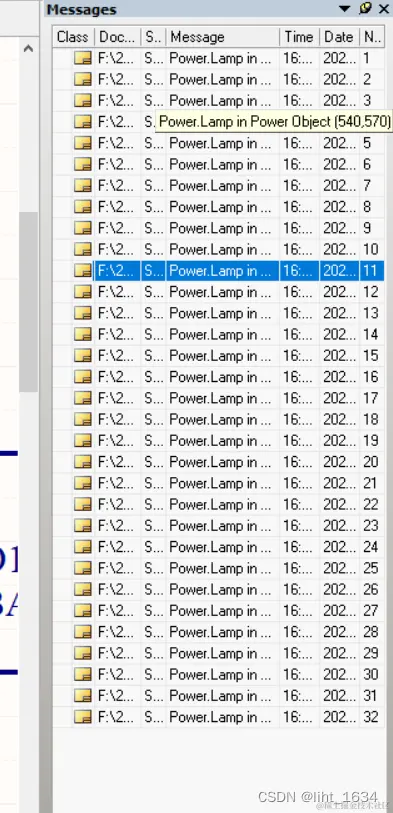Select Power.Lamp message text in row 28
Viewport: 393px width, 813px height.
pyautogui.click(x=220, y=633)
